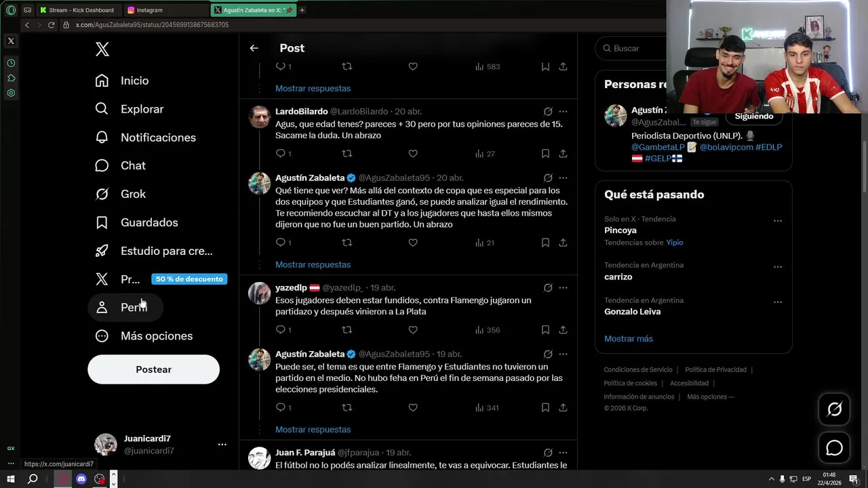Share Agustín's reply with 21 views
868x488 pixels.
563,243
